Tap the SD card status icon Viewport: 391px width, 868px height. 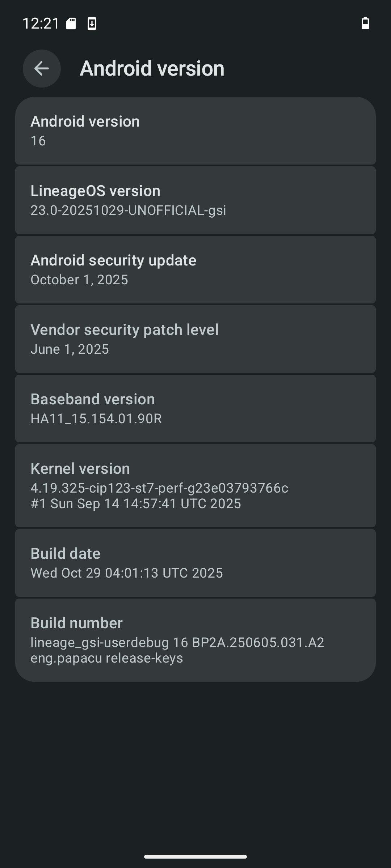pyautogui.click(x=71, y=24)
